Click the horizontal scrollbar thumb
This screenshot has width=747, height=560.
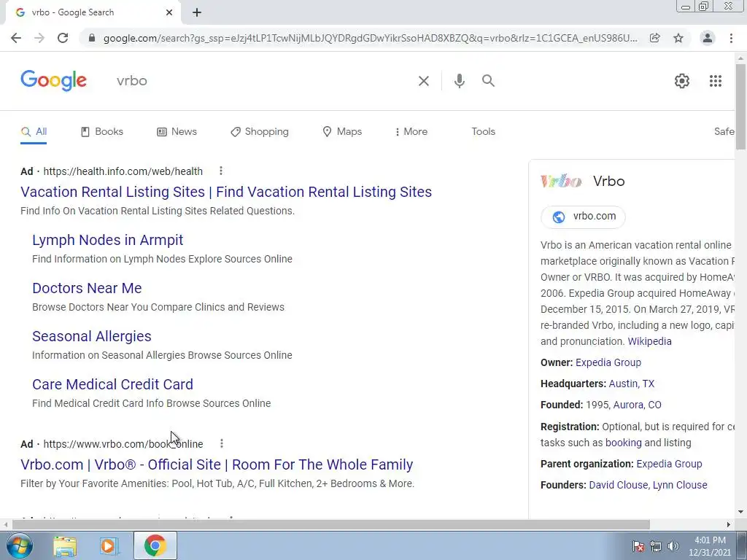coord(330,525)
